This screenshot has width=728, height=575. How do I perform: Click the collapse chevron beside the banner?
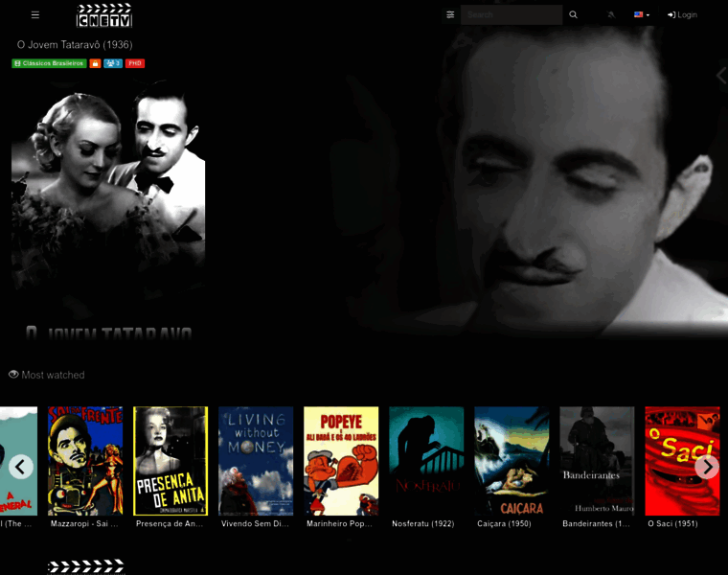coord(721,76)
